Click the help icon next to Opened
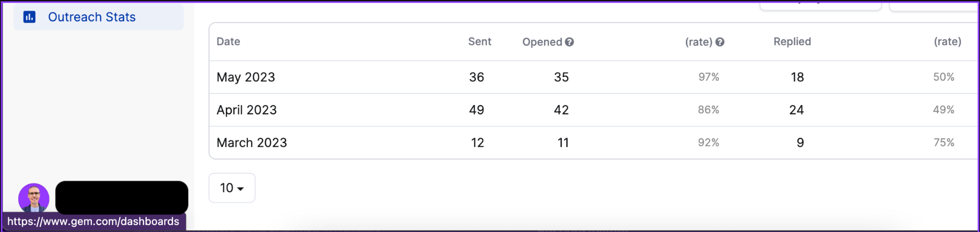Viewport: 980px width, 232px height. 569,42
